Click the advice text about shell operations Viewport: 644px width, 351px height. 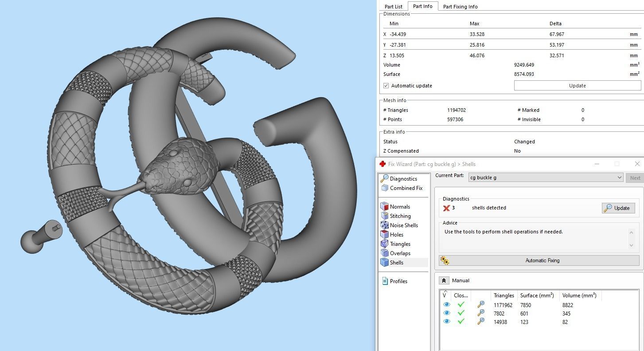pyautogui.click(x=503, y=232)
